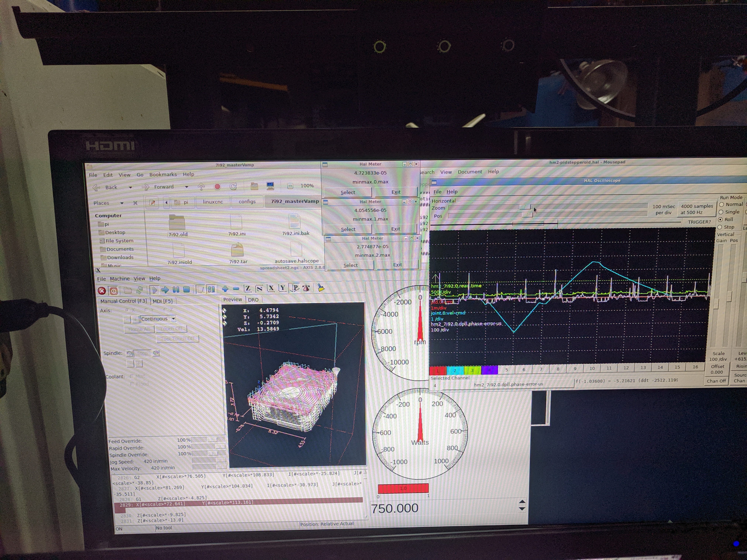Go up to parent folder in file manager
Viewport: 747px width, 560px height.
(x=201, y=187)
